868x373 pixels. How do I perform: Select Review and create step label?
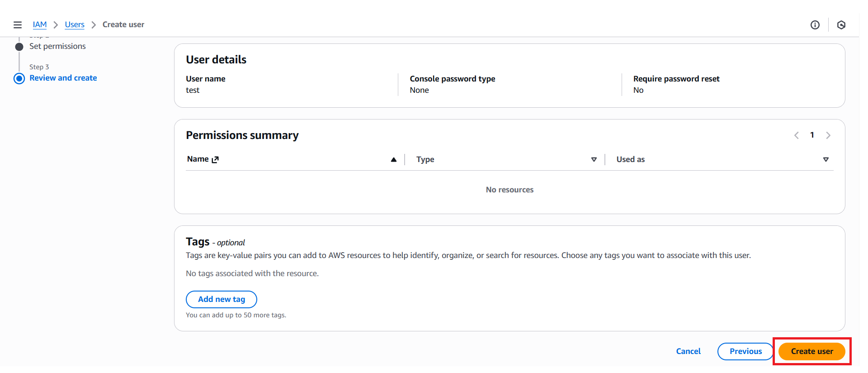coord(63,78)
